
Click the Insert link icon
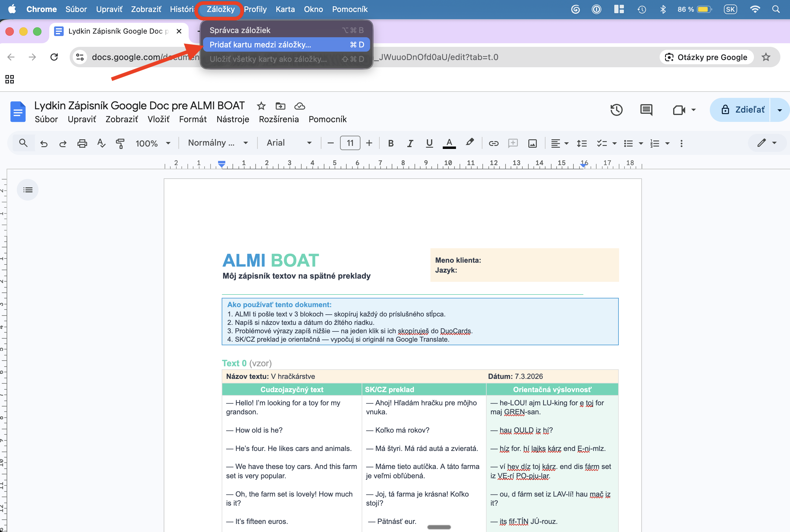pos(493,144)
